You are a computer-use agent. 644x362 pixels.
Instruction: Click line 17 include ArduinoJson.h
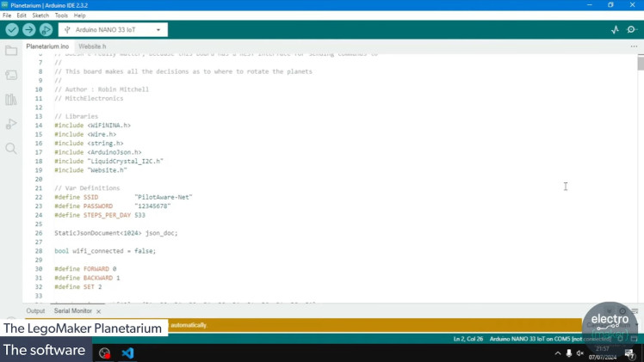tap(98, 152)
